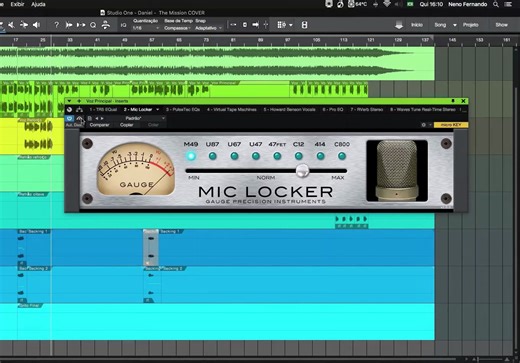Click bar 73 on the timeline ruler

click(206, 40)
